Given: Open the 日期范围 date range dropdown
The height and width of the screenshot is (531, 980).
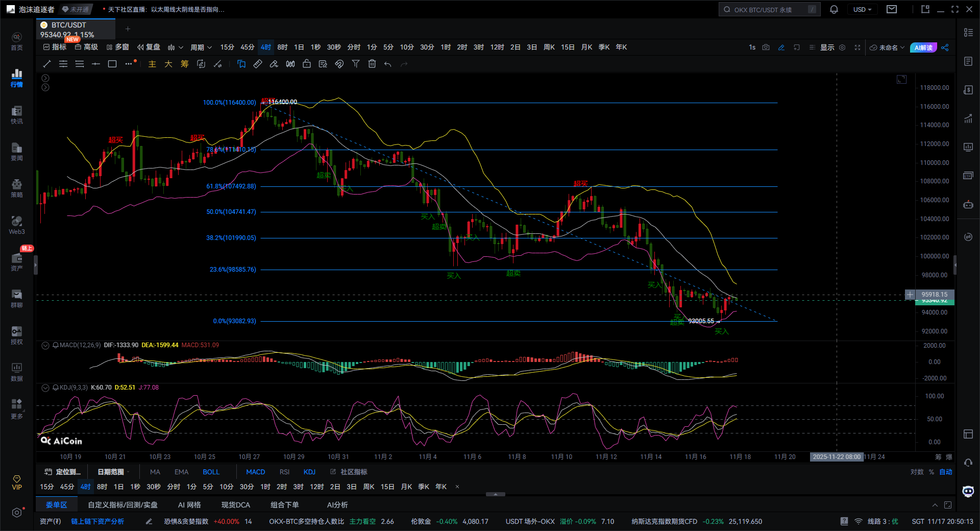Looking at the screenshot, I should click(x=113, y=472).
